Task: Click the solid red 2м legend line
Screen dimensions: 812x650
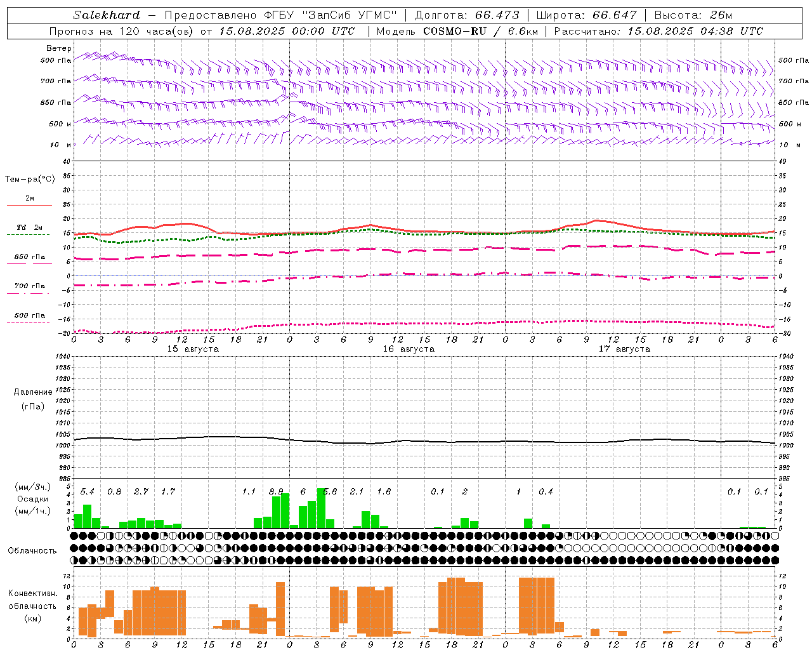Action: [x=29, y=206]
